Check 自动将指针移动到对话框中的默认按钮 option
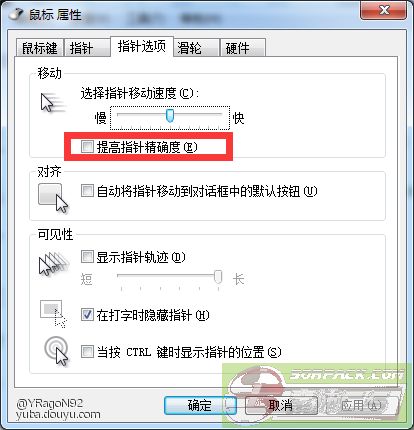Image resolution: width=414 pixels, height=430 pixels. (87, 191)
